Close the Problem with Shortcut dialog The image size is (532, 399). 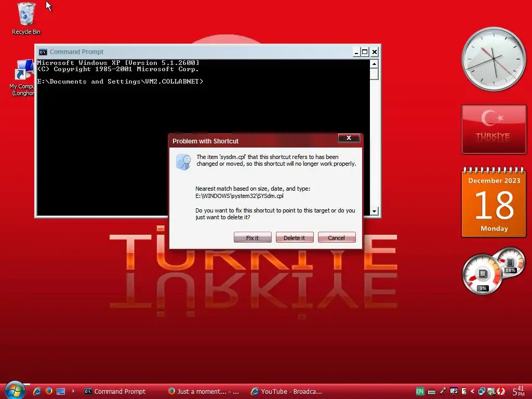click(x=349, y=138)
